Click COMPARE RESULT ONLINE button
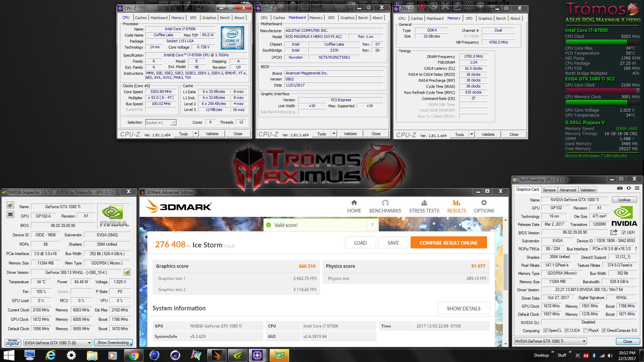 [x=449, y=243]
